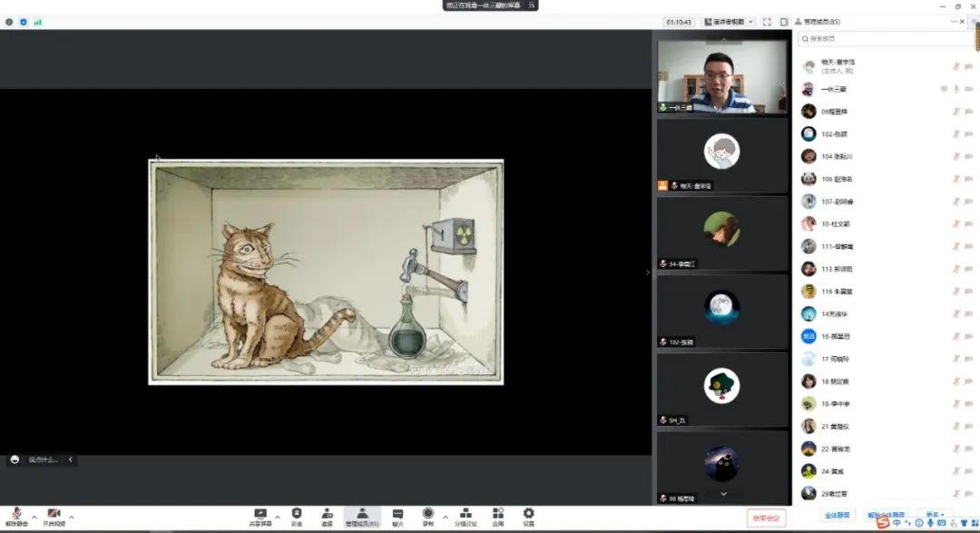980x533 pixels.
Task: Click the Share Screen (共享屏幕) icon
Action: [260, 514]
